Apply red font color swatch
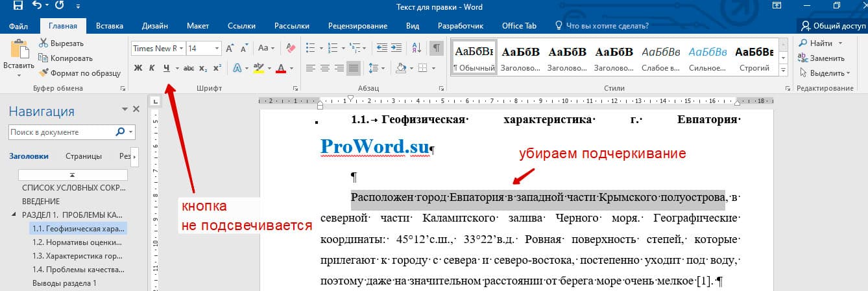 tap(281, 68)
